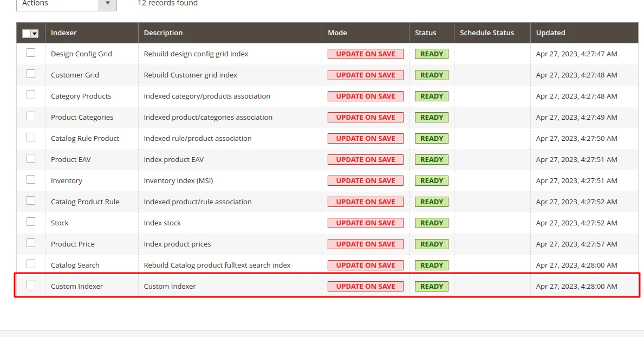This screenshot has height=337, width=644.
Task: Click the Catalog Search indexer name
Action: (75, 265)
